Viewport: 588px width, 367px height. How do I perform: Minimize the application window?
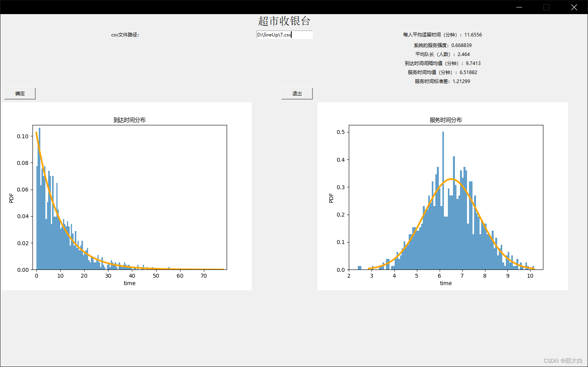point(519,7)
